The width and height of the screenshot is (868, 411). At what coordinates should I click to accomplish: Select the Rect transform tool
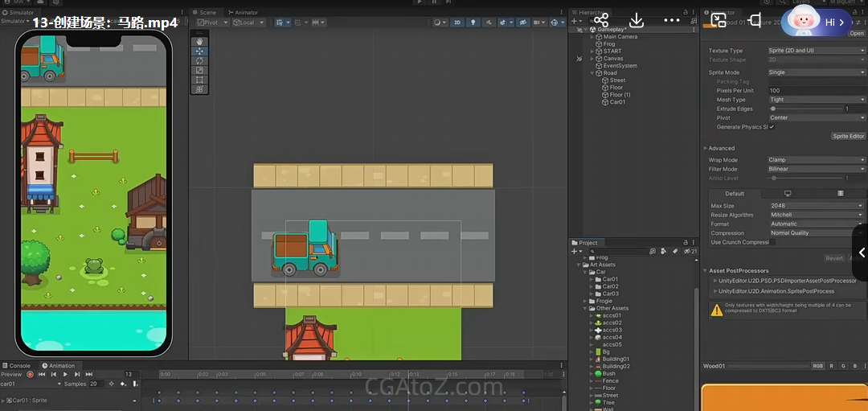click(x=200, y=80)
